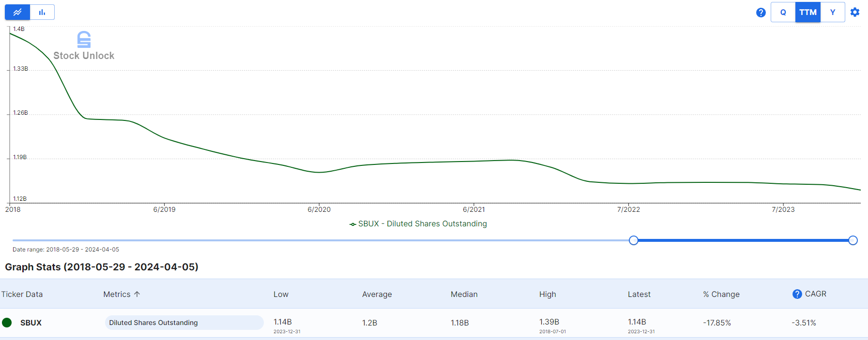Click the Median column header
This screenshot has height=340, width=868.
[464, 294]
